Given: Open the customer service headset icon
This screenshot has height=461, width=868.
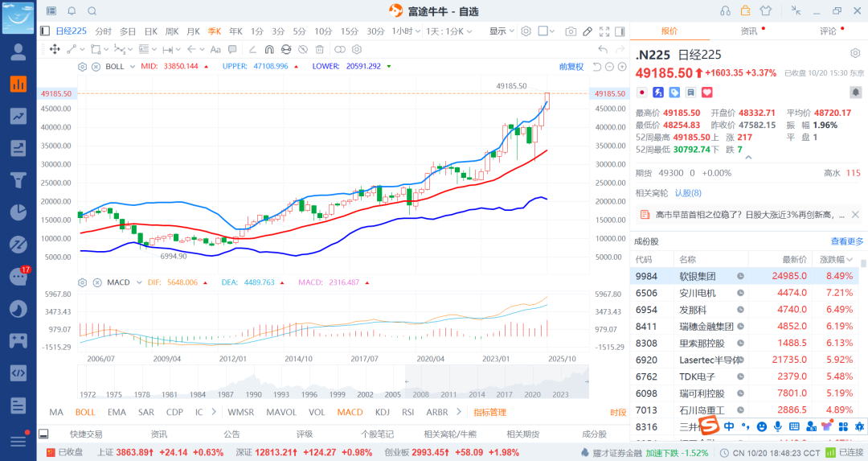Looking at the screenshot, I should tap(725, 11).
